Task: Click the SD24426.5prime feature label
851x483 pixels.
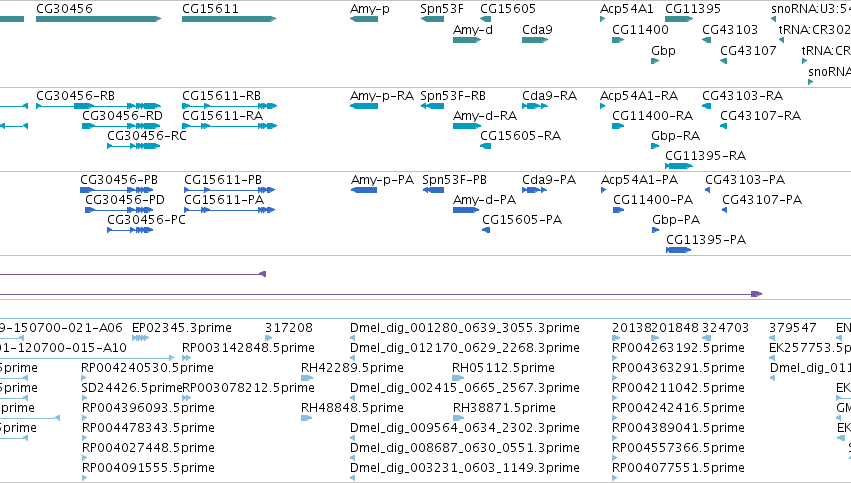Action: tap(132, 388)
